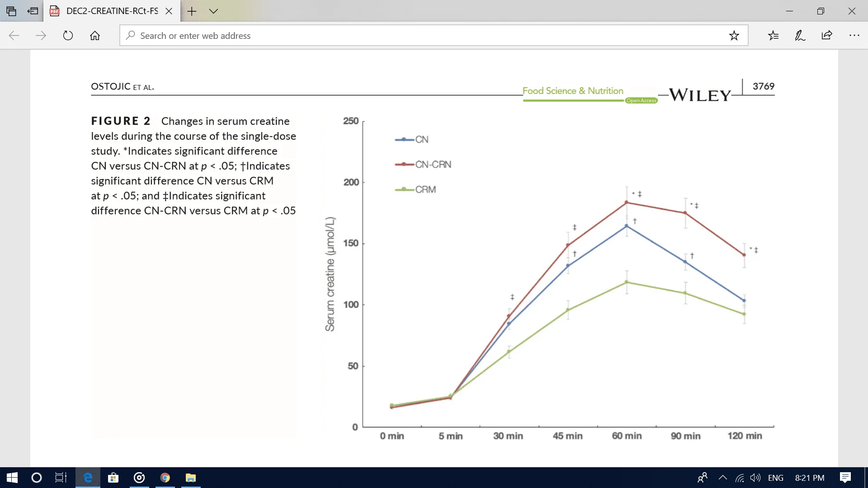Click the Open Access badge
Viewport: 868px width, 488px height.
point(641,100)
